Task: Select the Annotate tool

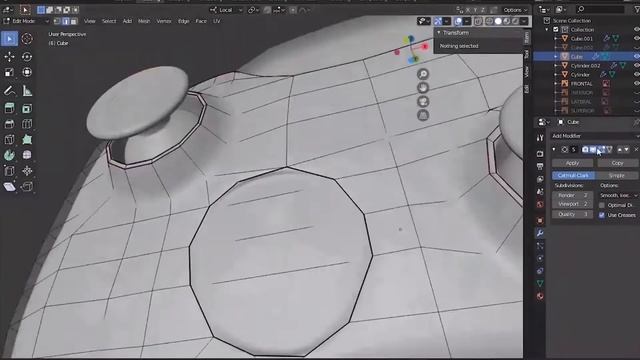Action: [x=9, y=91]
